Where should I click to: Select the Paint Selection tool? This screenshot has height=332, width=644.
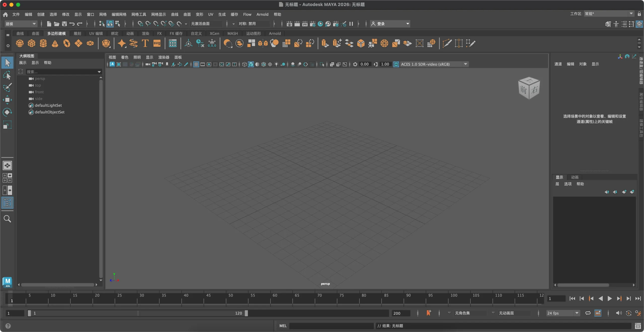(x=7, y=87)
